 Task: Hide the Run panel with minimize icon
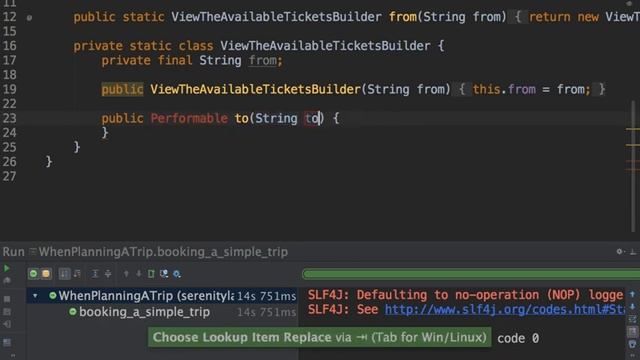click(x=633, y=252)
